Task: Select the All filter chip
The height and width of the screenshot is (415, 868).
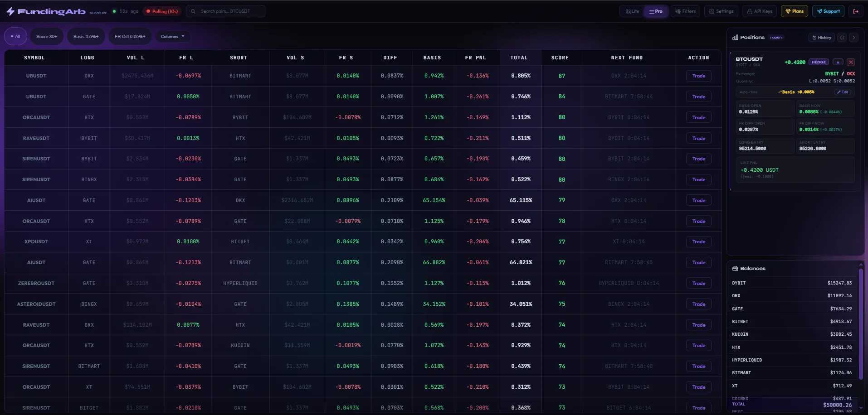Action: click(x=16, y=36)
